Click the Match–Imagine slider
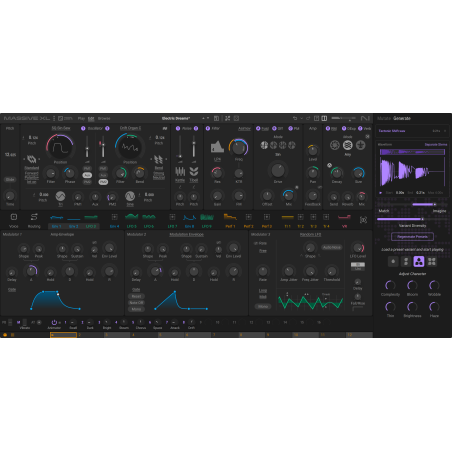The width and height of the screenshot is (452, 452). click(412, 204)
